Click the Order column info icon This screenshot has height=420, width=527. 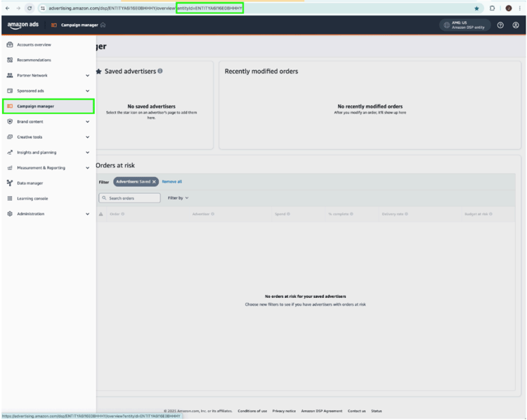coord(123,214)
